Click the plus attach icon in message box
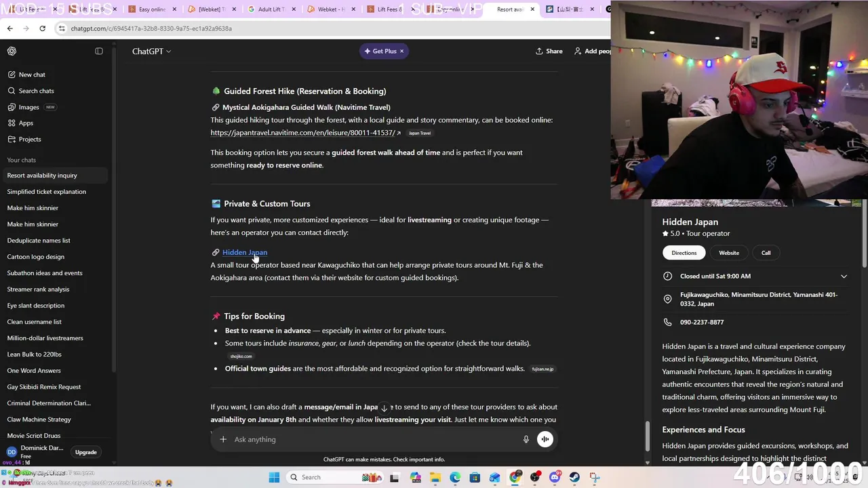 (223, 439)
